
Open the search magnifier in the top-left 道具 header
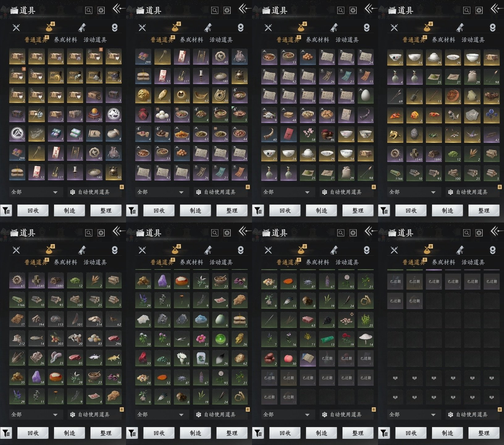89,10
